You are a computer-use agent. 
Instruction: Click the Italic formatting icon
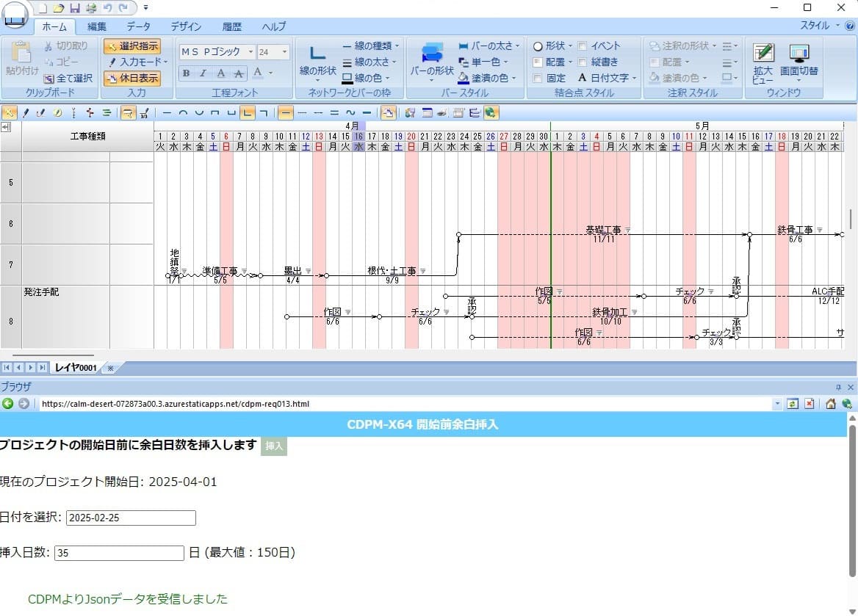203,73
